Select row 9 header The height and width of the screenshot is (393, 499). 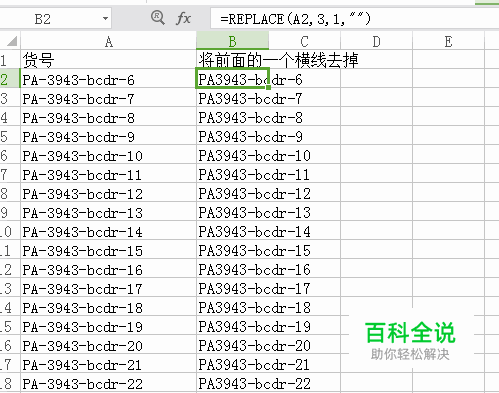10,212
